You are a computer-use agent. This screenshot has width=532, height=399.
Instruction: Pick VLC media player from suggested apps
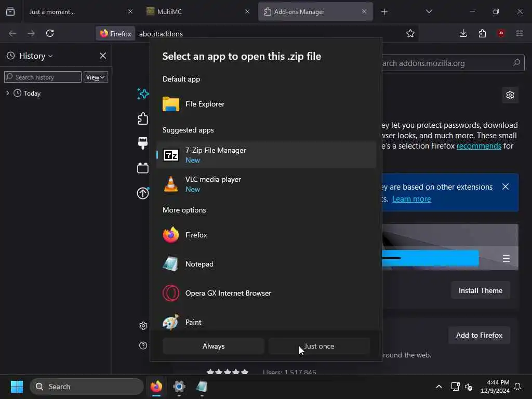(x=266, y=184)
